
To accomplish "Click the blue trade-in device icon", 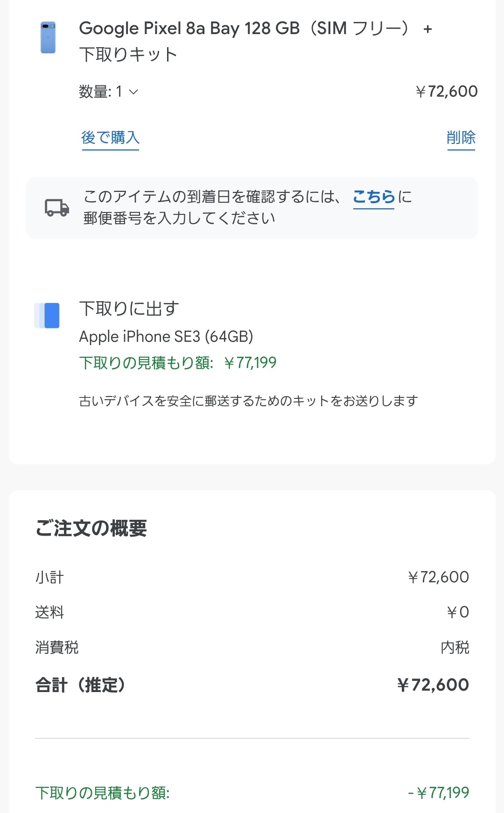I will click(x=47, y=316).
